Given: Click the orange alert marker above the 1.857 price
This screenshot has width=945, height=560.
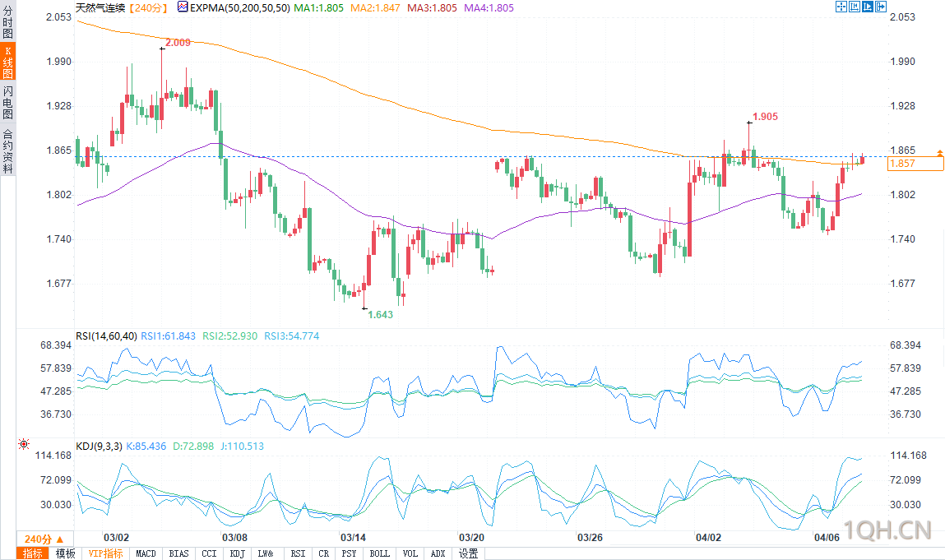Looking at the screenshot, I should tap(939, 154).
